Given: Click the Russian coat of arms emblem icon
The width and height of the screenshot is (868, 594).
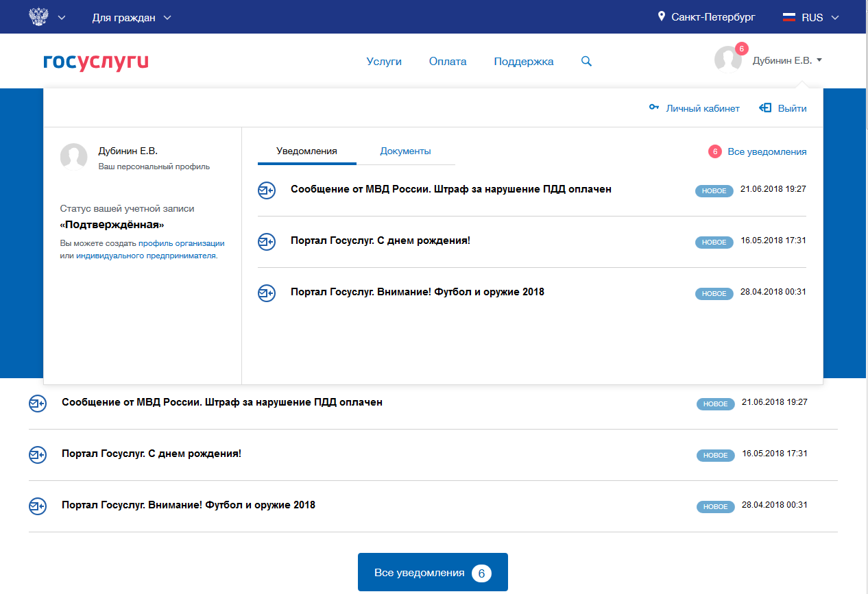Looking at the screenshot, I should point(40,16).
